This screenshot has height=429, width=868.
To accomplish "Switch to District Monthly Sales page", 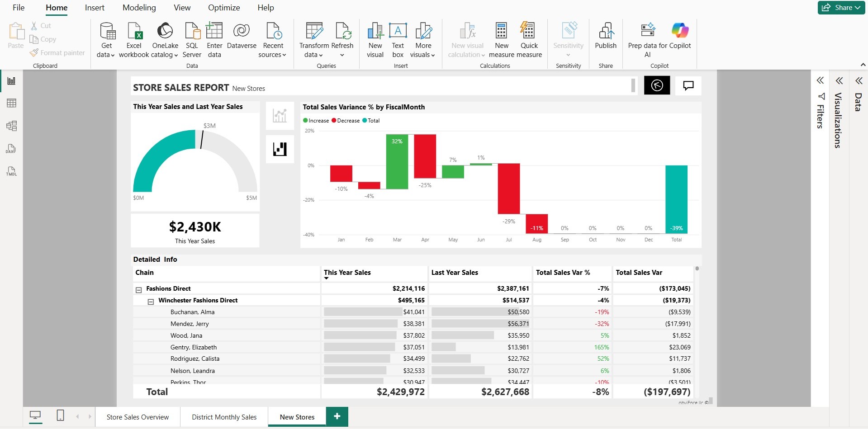I will [224, 417].
